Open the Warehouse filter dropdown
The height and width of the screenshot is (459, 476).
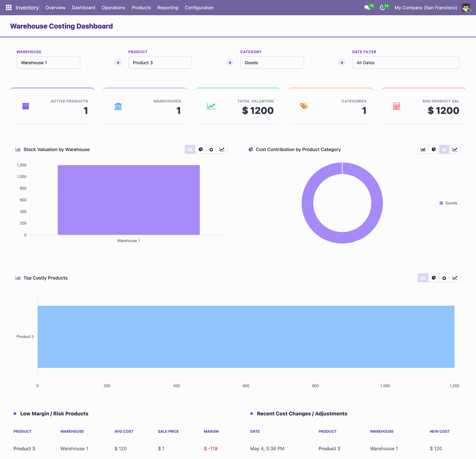pos(48,63)
